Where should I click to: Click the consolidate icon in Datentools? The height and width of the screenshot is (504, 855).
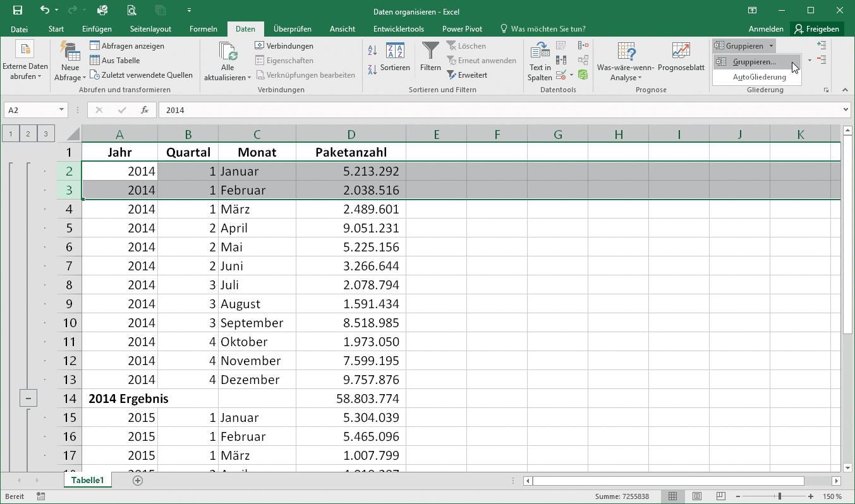pyautogui.click(x=583, y=45)
